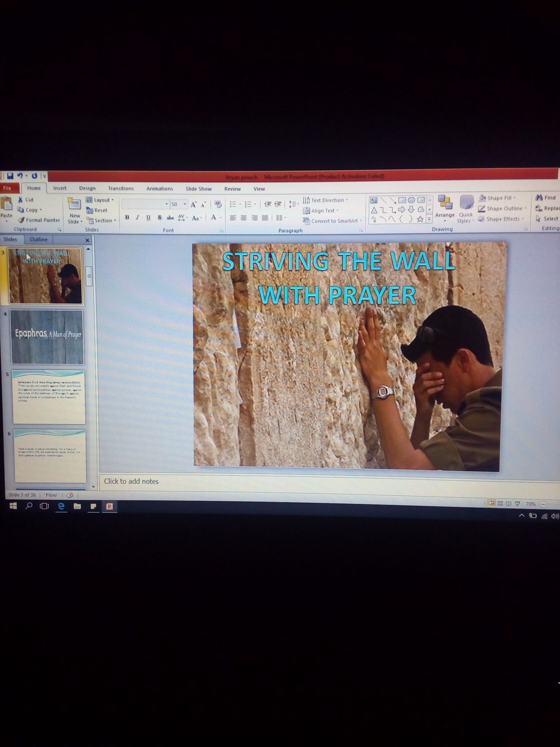560x747 pixels.
Task: Open the Arrange dropdown
Action: (445, 208)
